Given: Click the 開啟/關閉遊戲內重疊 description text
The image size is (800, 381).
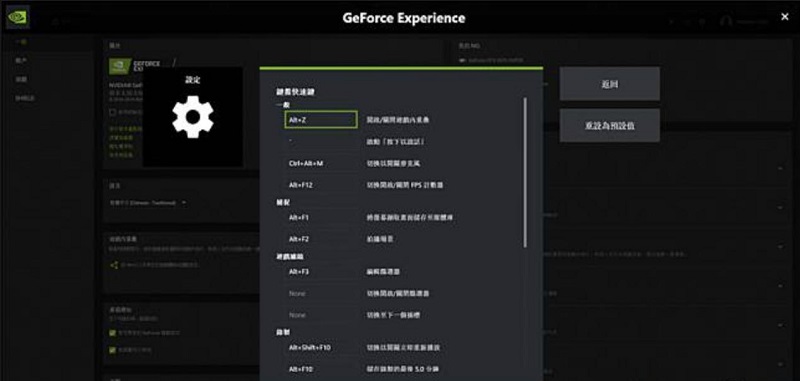Looking at the screenshot, I should tap(398, 120).
